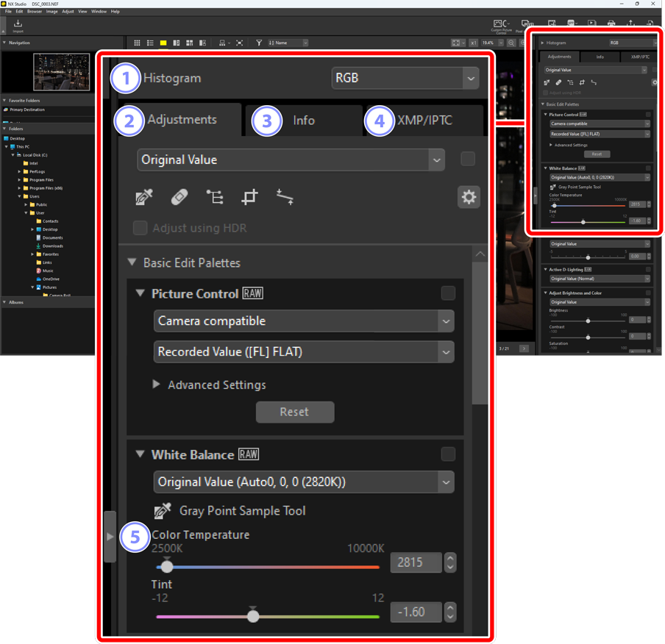The width and height of the screenshot is (665, 644).
Task: Activate the crop tool icon
Action: coord(250,196)
